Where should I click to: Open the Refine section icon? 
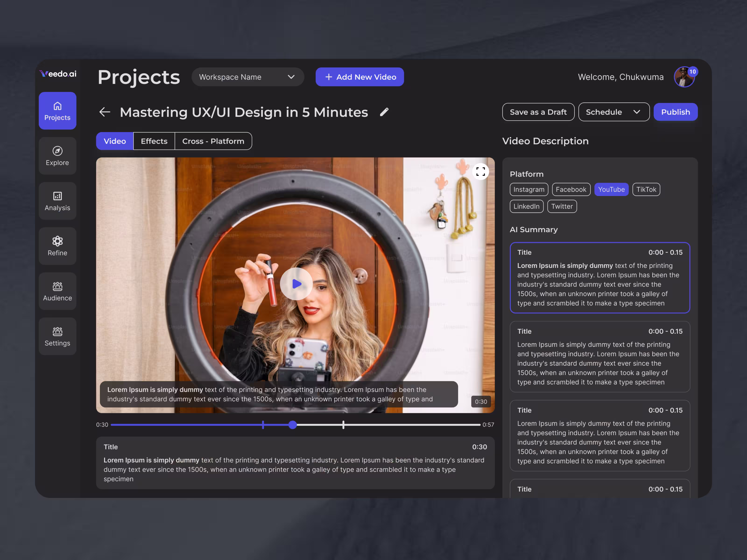point(57,241)
